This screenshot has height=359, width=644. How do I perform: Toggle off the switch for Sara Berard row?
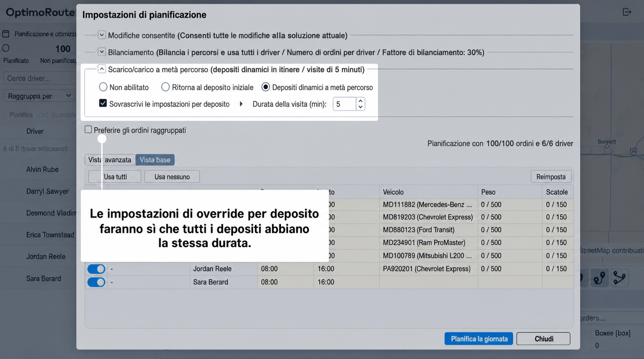(x=96, y=282)
